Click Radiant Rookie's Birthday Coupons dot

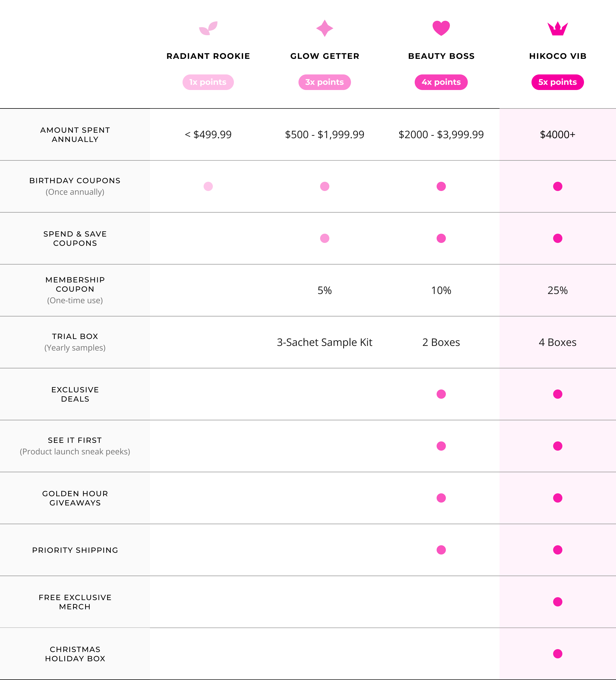point(208,187)
